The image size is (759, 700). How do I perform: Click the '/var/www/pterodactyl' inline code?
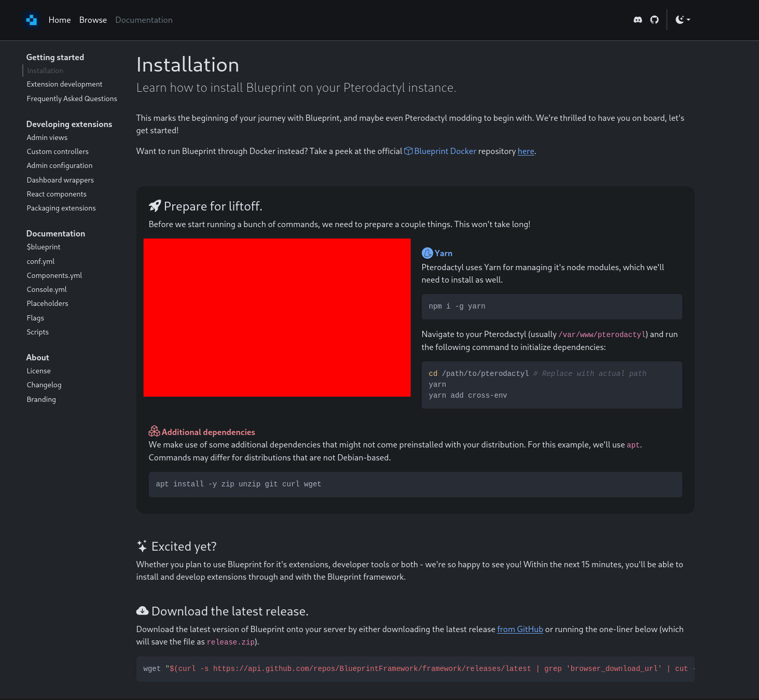(x=602, y=334)
